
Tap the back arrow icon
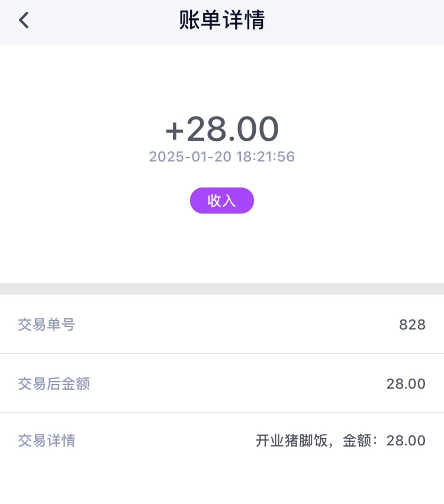click(24, 21)
